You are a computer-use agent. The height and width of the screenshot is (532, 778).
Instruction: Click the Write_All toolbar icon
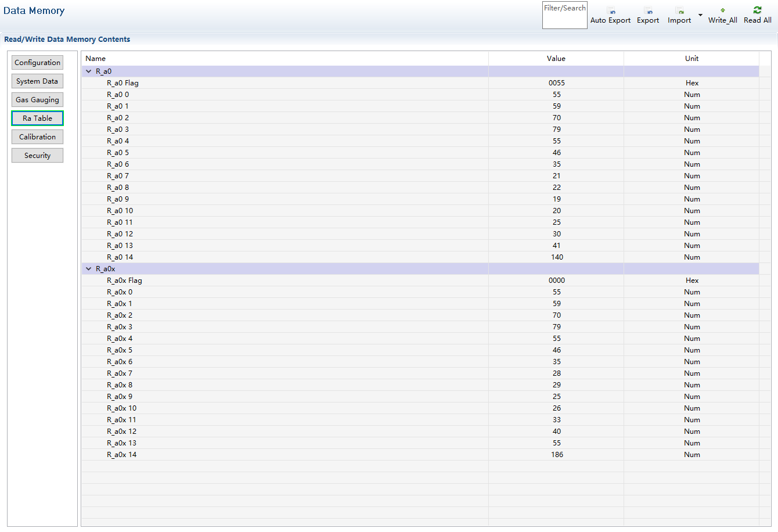(723, 10)
